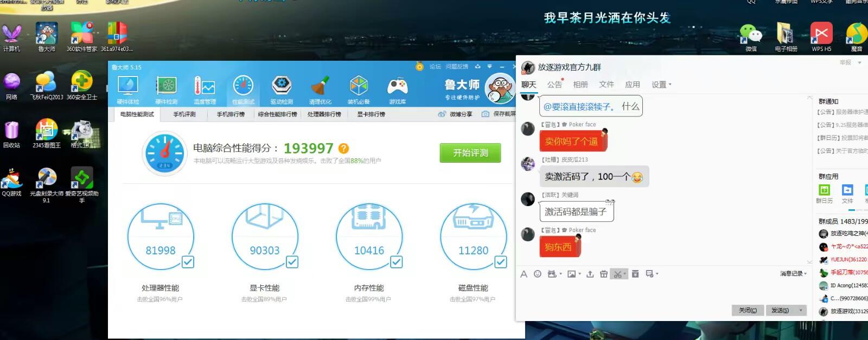
Task: Click the gift icon in chat toolbar
Action: click(604, 274)
